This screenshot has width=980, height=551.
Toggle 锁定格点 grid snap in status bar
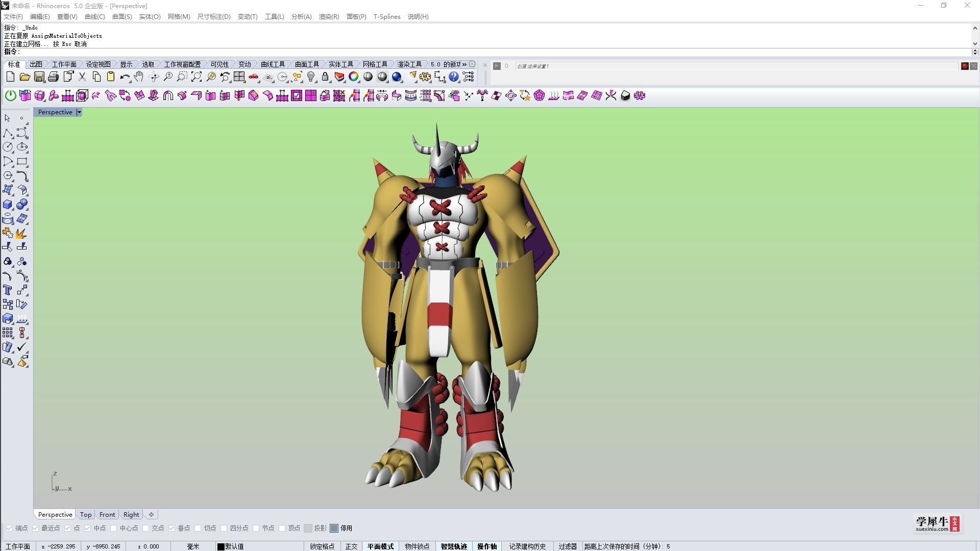322,546
